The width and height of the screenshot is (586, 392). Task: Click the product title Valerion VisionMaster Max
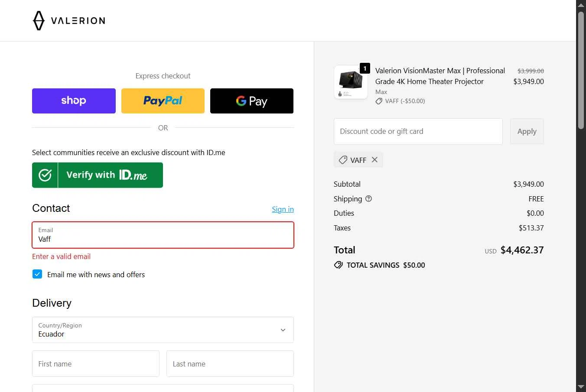point(440,76)
